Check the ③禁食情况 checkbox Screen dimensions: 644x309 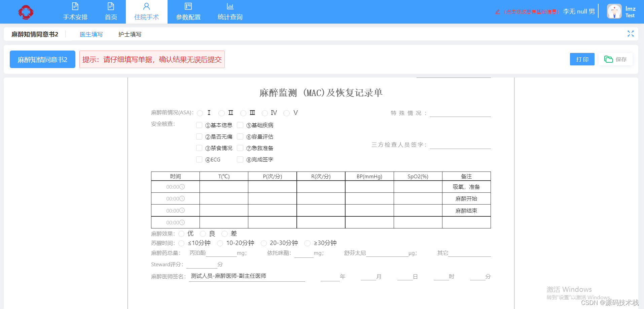point(199,148)
